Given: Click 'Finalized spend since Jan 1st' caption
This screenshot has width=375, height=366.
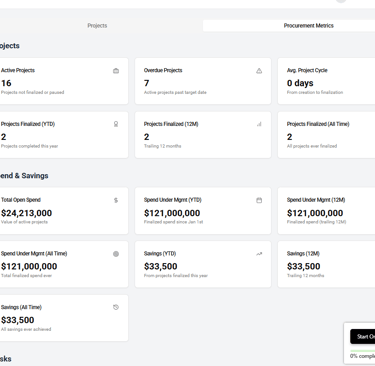Looking at the screenshot, I should coord(173,222).
